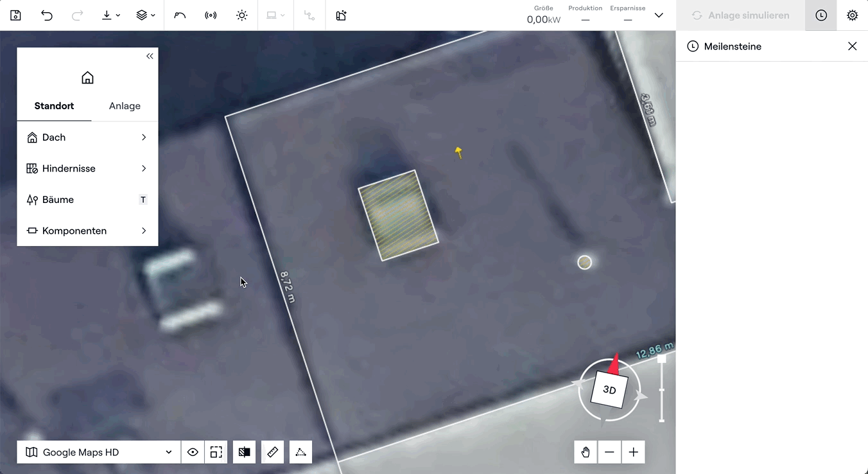Image resolution: width=868 pixels, height=474 pixels.
Task: Open the settings gear icon
Action: 852,15
